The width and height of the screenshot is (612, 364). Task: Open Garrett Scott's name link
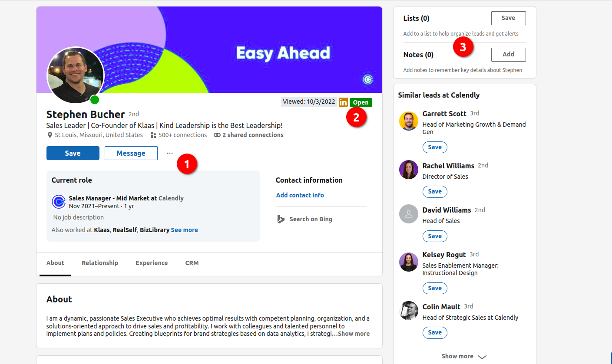[x=444, y=114]
